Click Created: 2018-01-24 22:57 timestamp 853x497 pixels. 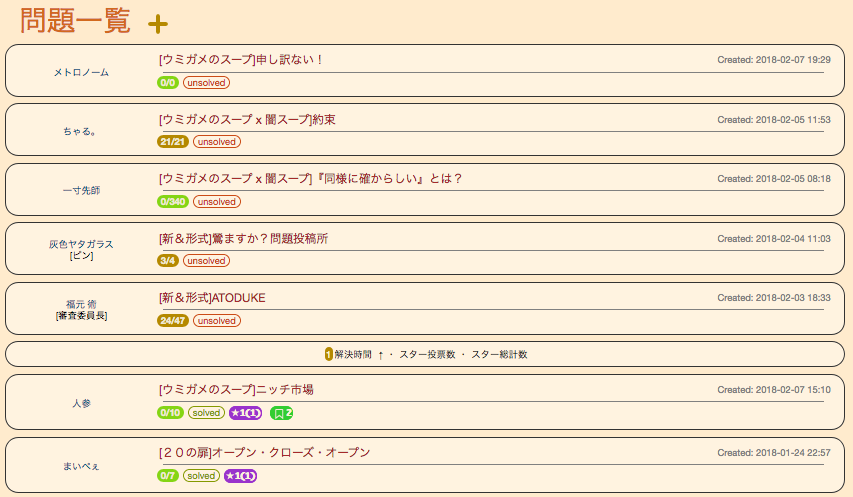tap(774, 452)
